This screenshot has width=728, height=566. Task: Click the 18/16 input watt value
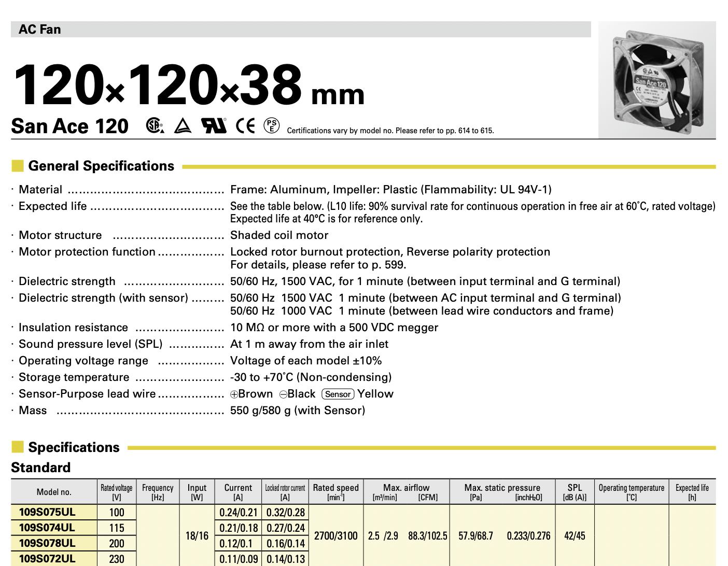coord(197,536)
